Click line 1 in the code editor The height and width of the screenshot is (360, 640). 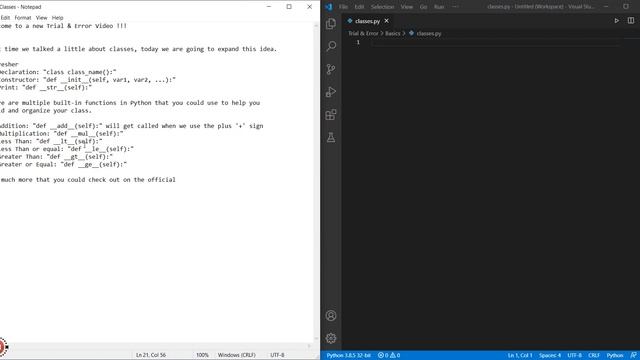point(496,42)
